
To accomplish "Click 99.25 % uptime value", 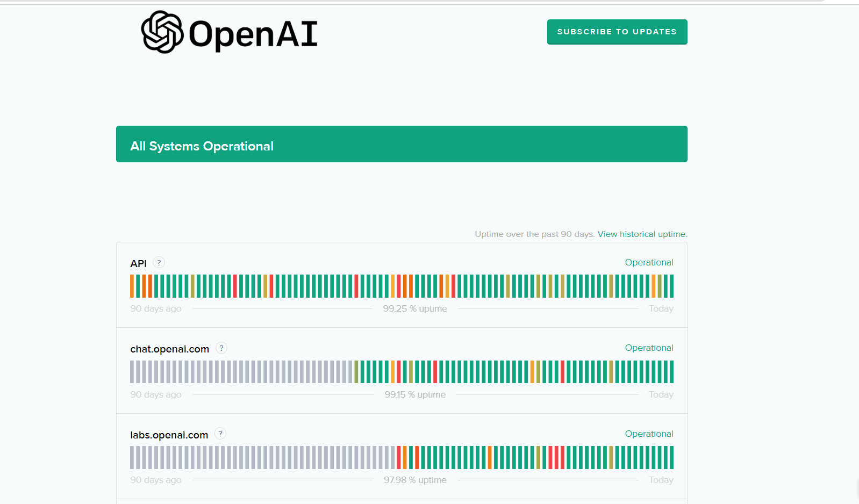I will point(415,308).
